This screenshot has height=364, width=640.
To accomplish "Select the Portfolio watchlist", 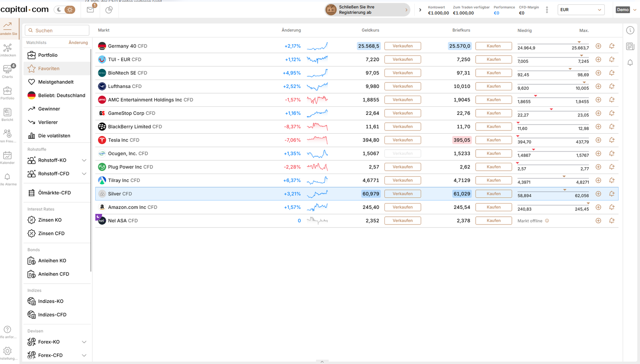I will pos(57,55).
